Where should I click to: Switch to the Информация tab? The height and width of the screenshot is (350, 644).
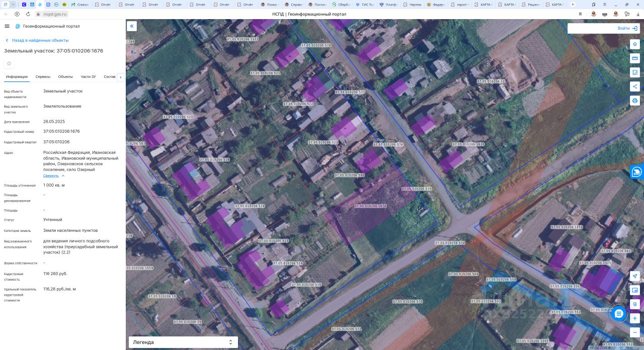[x=17, y=77]
